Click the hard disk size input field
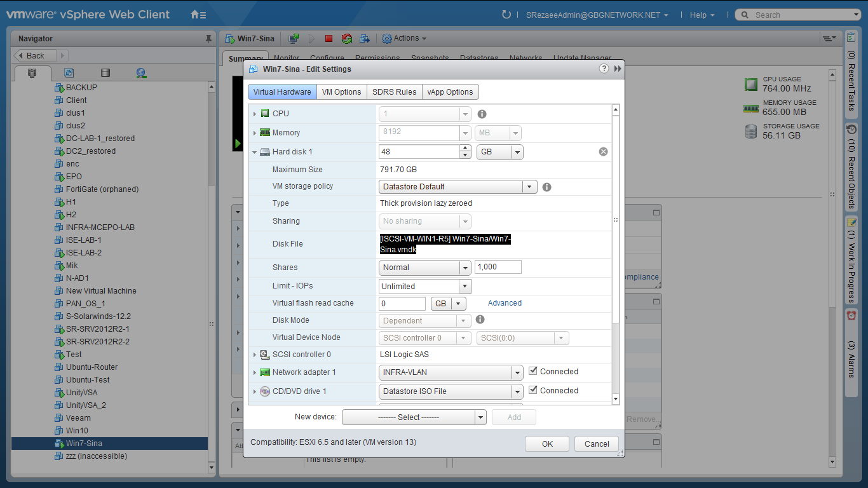Viewport: 868px width, 488px height. (419, 152)
